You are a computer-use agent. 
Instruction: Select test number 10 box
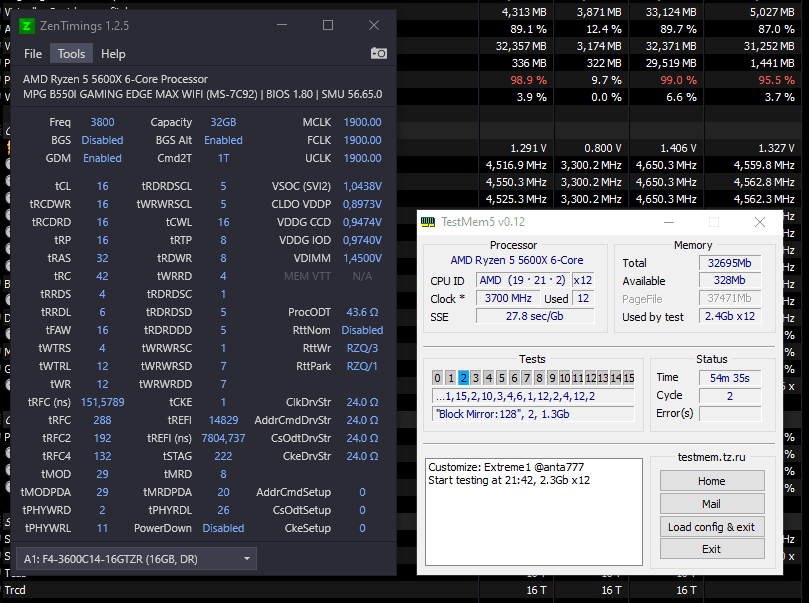coord(564,378)
